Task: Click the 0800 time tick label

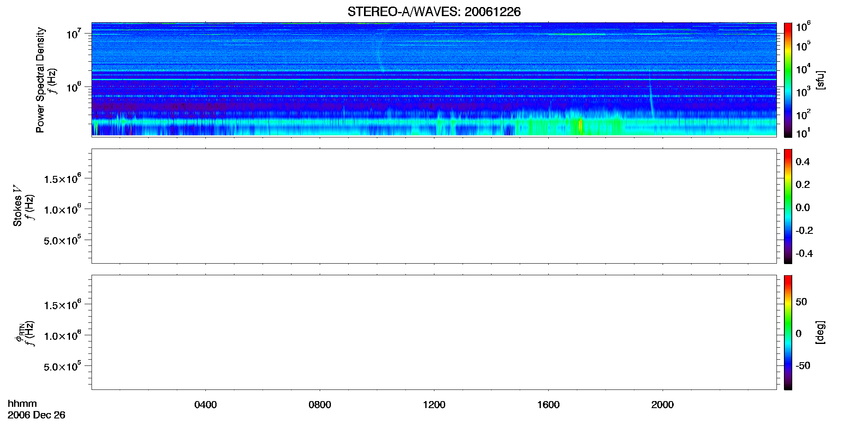Action: 320,405
